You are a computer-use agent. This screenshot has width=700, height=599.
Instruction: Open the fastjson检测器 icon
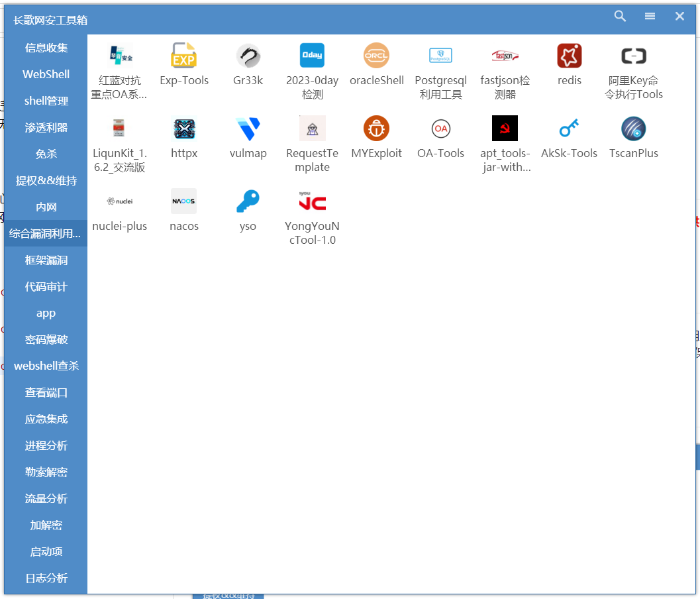click(x=505, y=56)
